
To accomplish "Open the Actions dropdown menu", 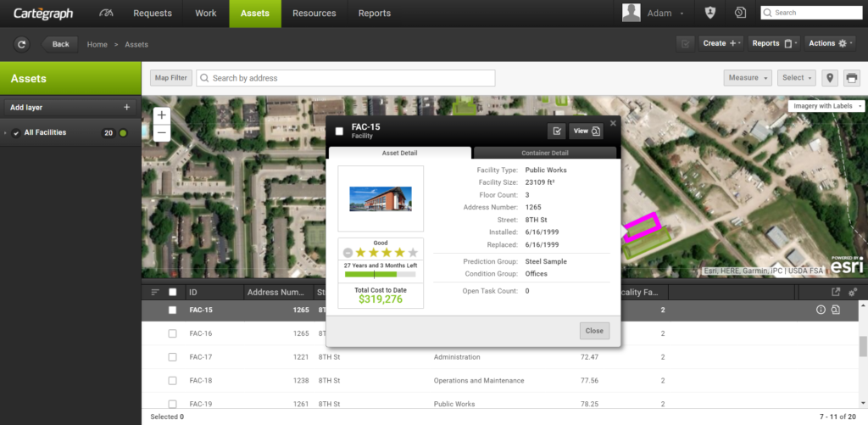I will [830, 43].
